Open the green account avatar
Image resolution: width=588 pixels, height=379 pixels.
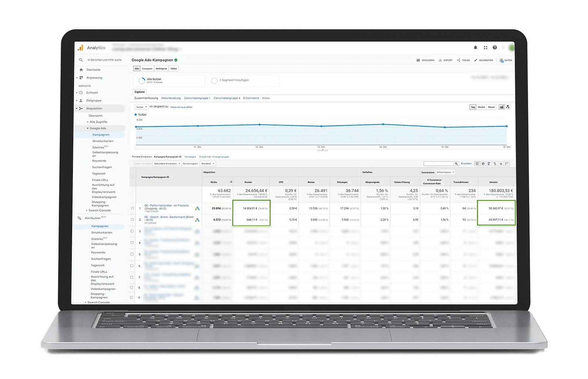(512, 47)
